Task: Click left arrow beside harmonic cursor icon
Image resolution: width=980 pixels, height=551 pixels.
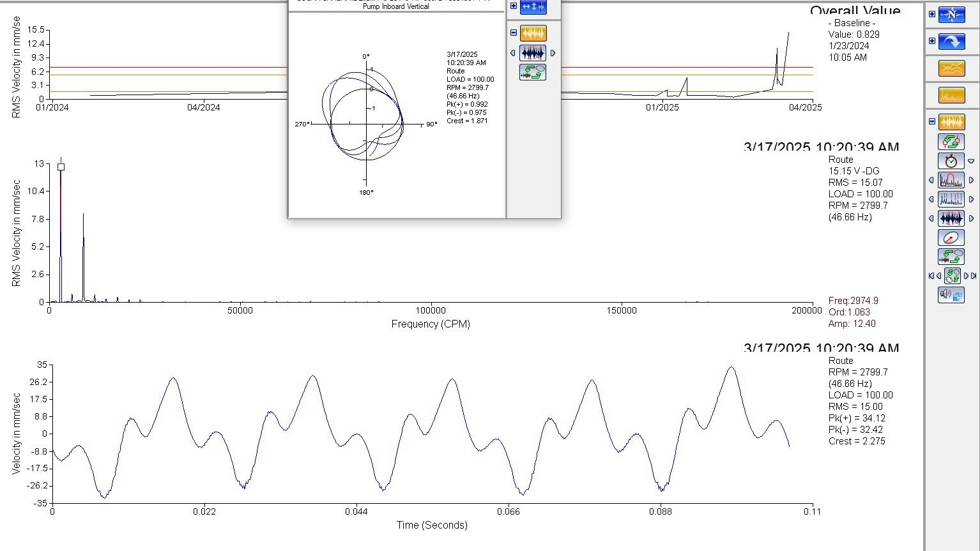Action: pos(931,200)
